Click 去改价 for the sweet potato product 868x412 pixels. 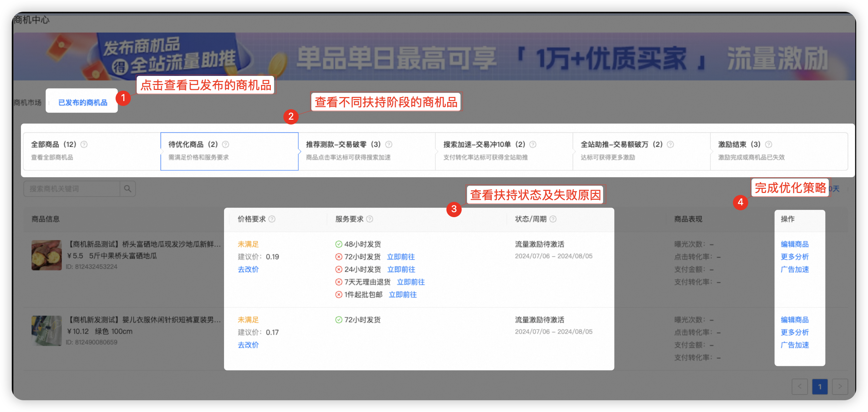[248, 269]
